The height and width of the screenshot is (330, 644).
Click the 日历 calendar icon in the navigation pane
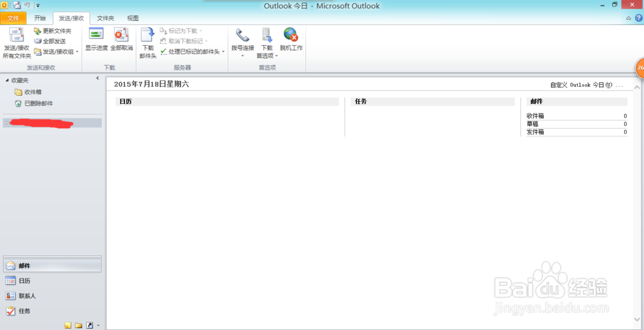point(11,280)
